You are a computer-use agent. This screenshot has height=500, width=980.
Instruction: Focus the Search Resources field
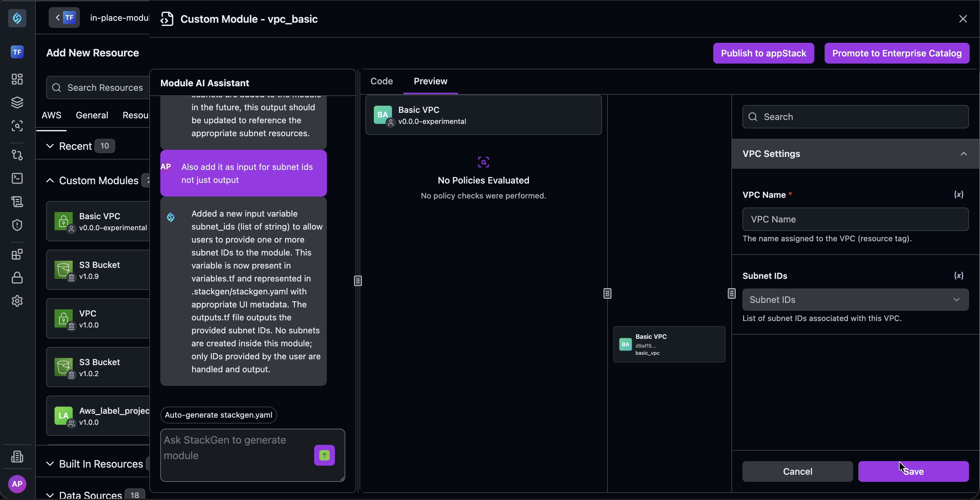point(98,88)
